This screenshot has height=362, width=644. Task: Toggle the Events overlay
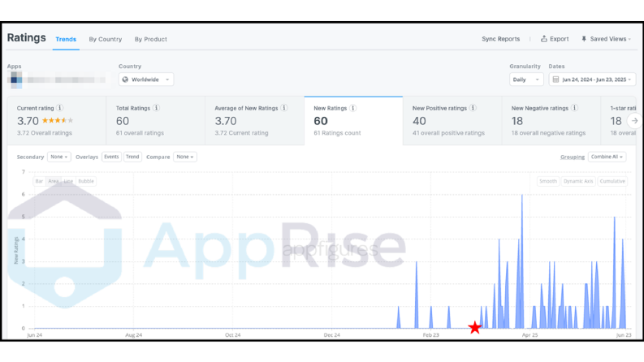(111, 157)
